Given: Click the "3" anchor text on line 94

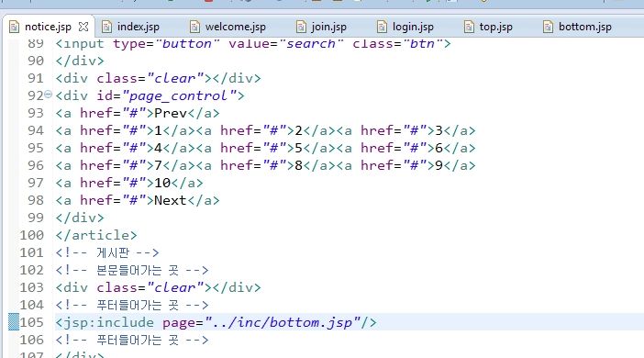Looking at the screenshot, I should tap(439, 130).
